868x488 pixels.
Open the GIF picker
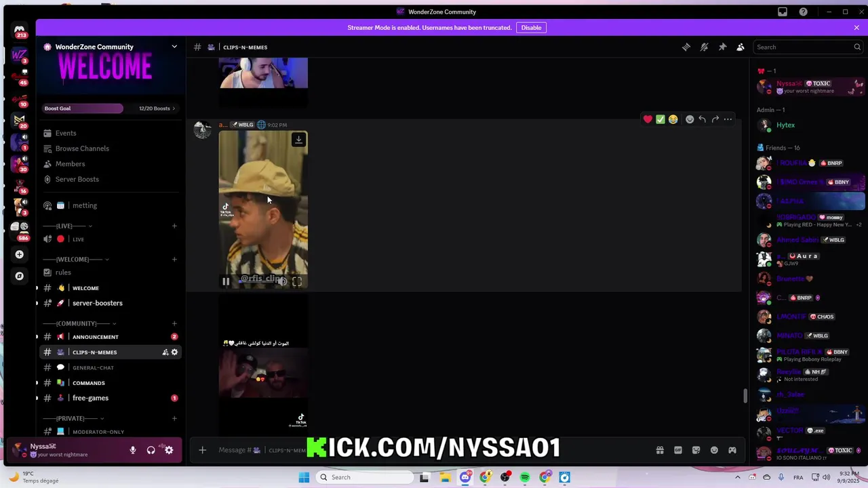pyautogui.click(x=678, y=450)
